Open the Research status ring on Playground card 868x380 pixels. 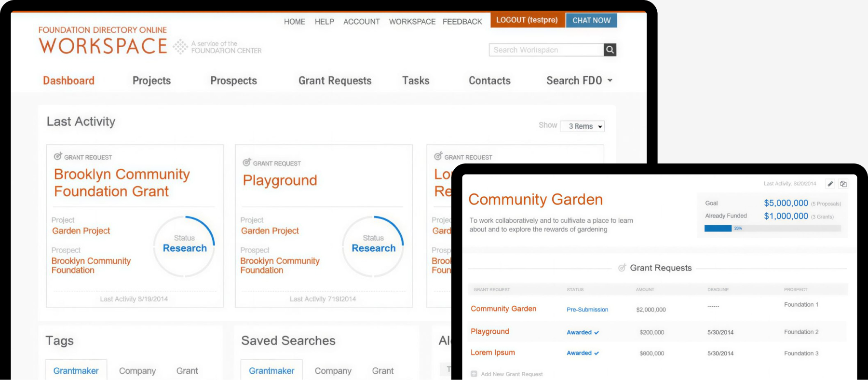(373, 246)
